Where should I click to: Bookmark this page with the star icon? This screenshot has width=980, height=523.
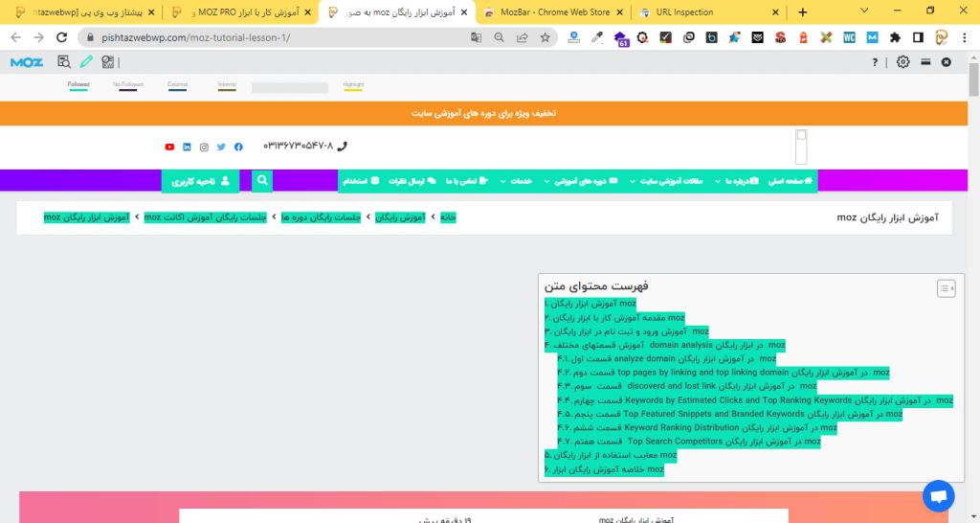[545, 37]
